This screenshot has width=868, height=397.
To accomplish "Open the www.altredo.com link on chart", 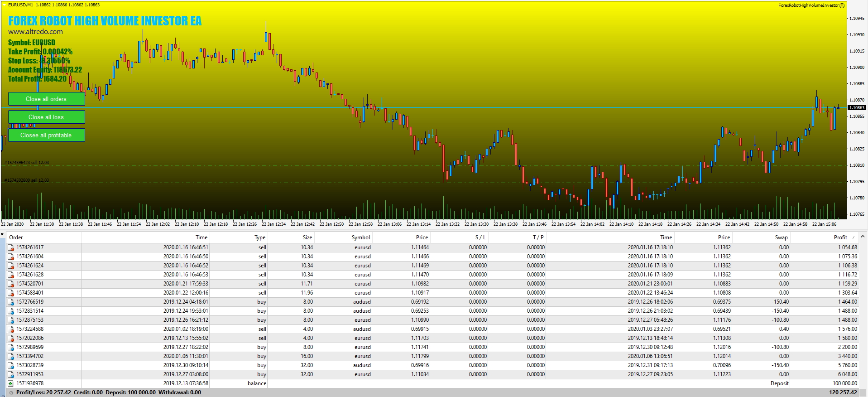I will point(36,32).
